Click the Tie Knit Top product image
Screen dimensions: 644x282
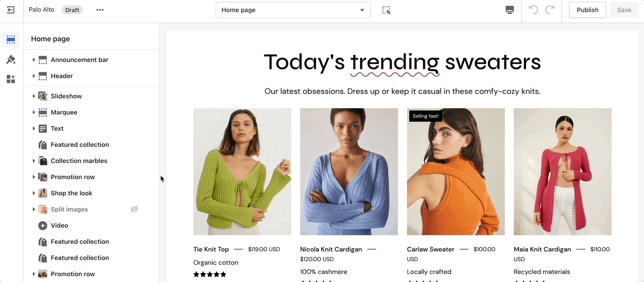click(x=242, y=172)
